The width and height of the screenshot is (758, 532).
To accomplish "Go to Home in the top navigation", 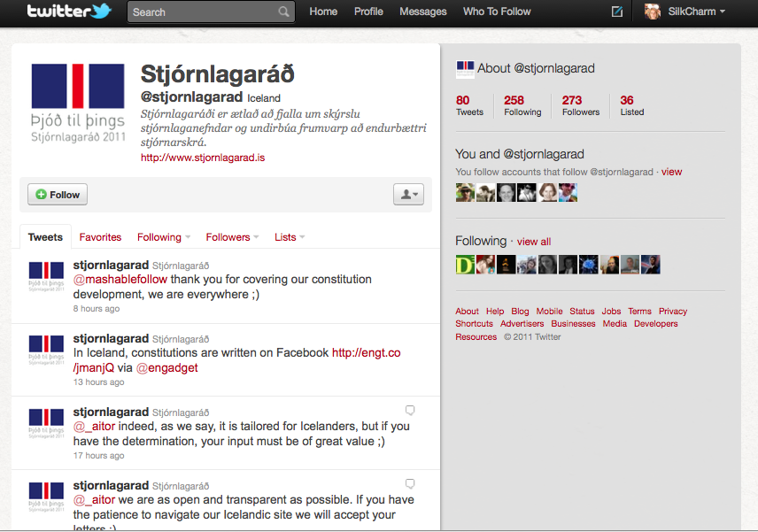I will (323, 12).
